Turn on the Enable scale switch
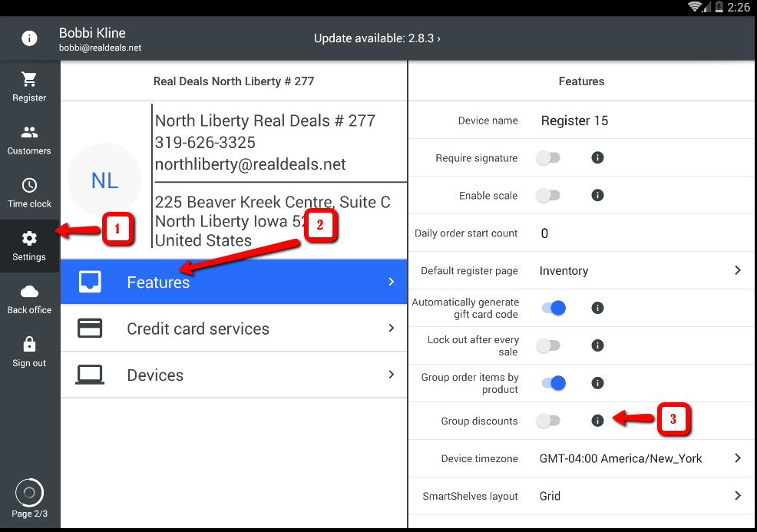Image resolution: width=757 pixels, height=532 pixels. (548, 195)
